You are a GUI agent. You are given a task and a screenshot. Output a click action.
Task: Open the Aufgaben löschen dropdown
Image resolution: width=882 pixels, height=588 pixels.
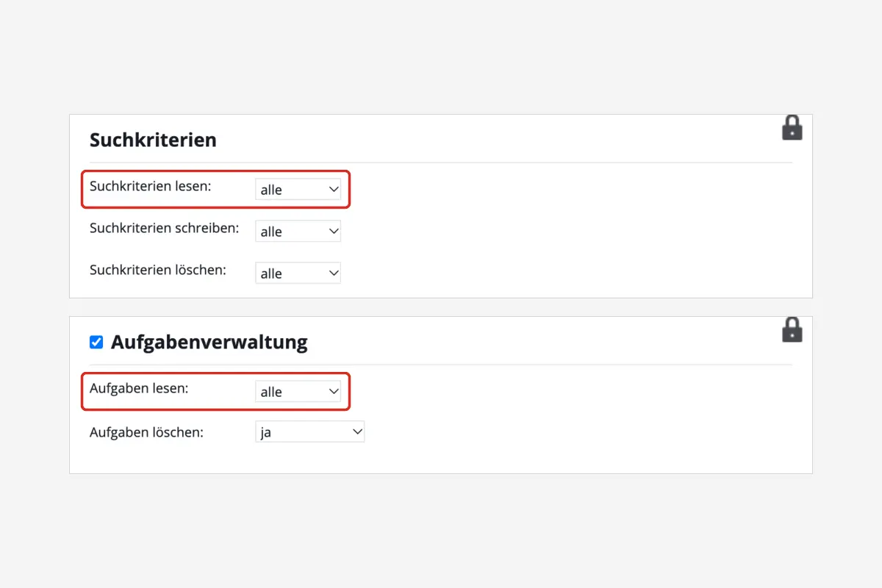[310, 432]
